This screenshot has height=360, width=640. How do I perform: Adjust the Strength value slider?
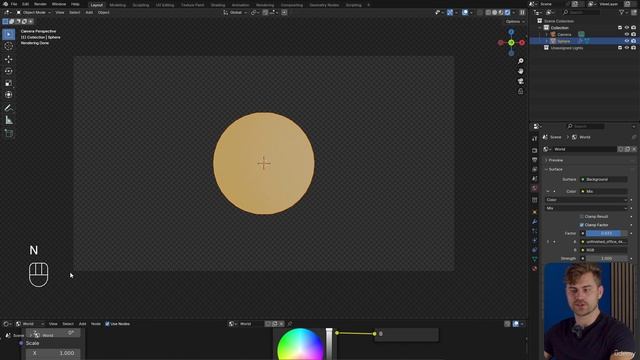point(607,258)
